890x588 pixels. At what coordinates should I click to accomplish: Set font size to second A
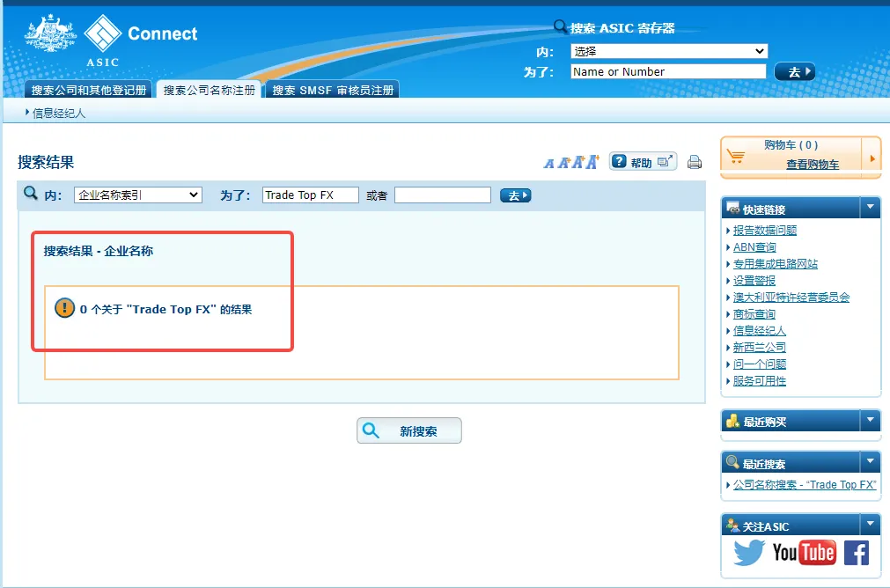click(563, 163)
